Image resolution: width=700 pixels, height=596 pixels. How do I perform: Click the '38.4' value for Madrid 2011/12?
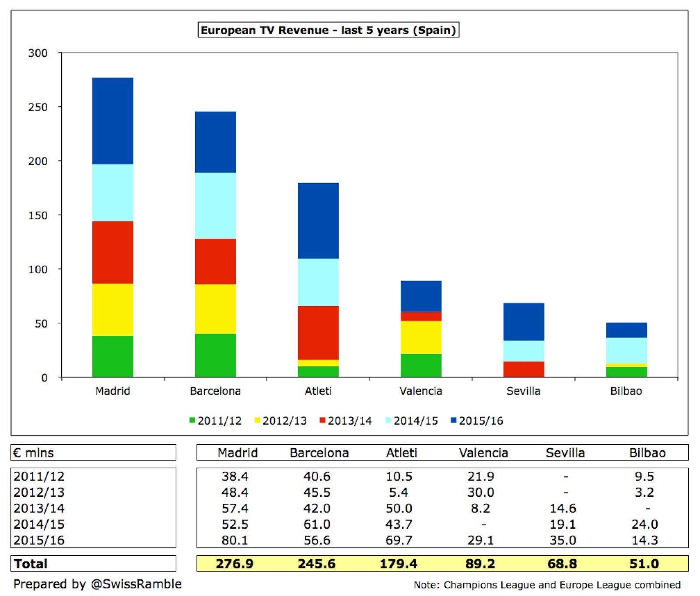pyautogui.click(x=235, y=476)
